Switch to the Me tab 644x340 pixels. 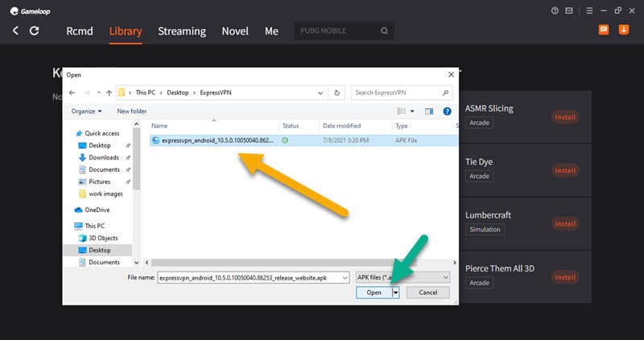pyautogui.click(x=271, y=31)
